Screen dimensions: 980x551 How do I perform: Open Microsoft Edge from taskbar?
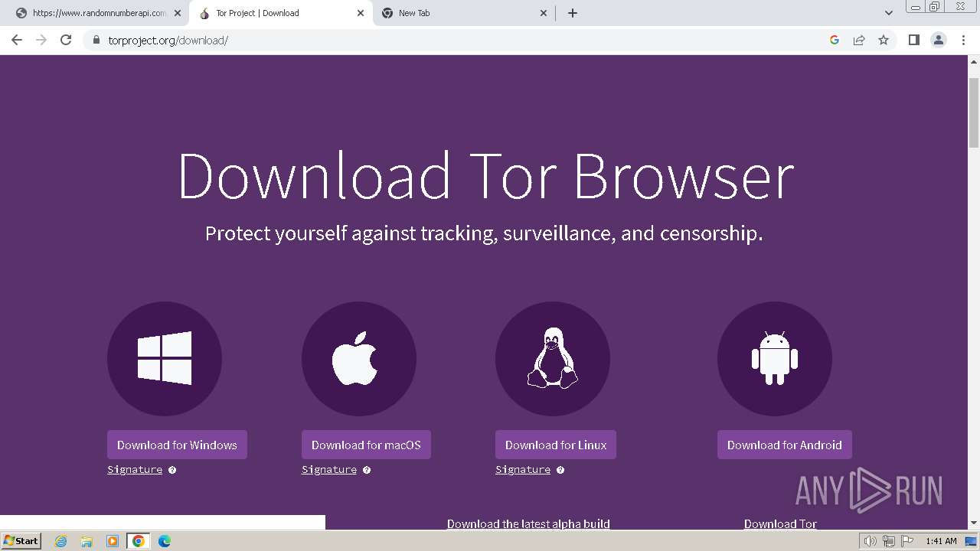coord(165,541)
